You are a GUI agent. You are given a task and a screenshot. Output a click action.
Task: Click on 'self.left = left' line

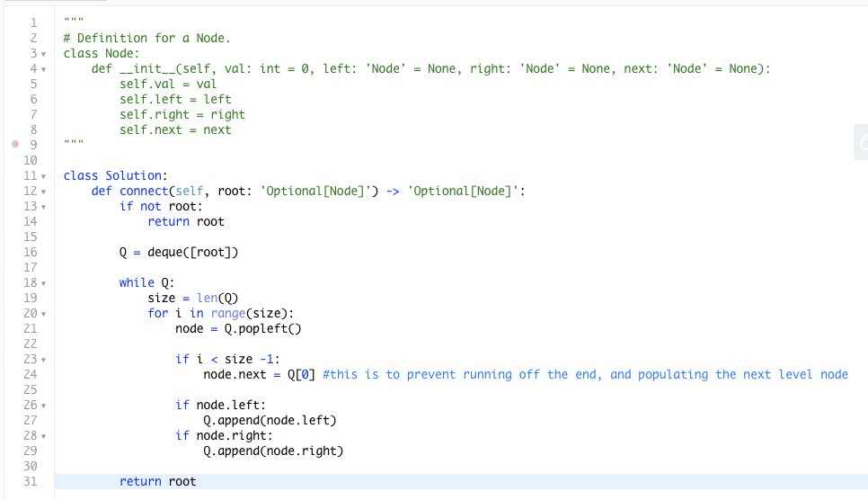click(175, 99)
